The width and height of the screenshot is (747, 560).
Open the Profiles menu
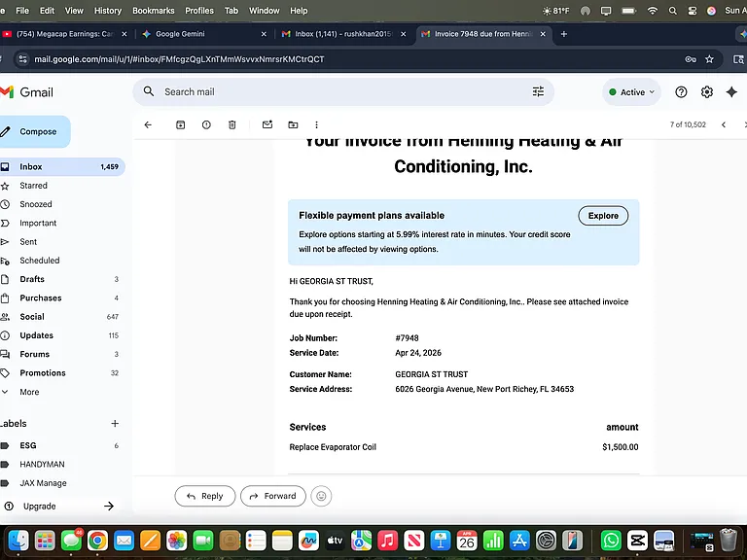[x=199, y=11]
